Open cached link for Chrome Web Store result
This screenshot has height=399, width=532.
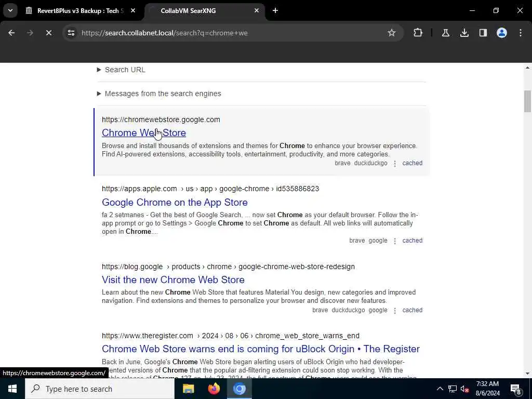click(x=412, y=163)
